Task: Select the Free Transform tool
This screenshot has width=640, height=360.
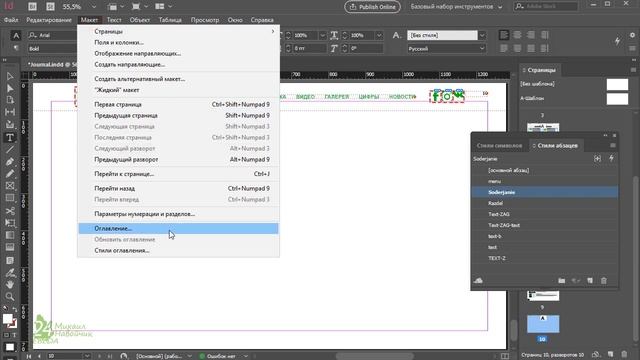Action: pyautogui.click(x=10, y=223)
